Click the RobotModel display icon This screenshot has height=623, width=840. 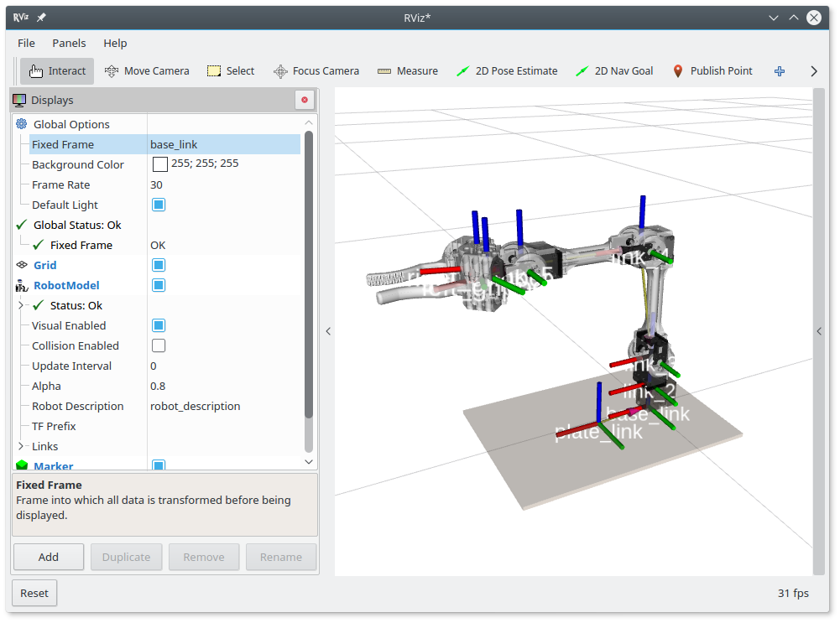(22, 285)
